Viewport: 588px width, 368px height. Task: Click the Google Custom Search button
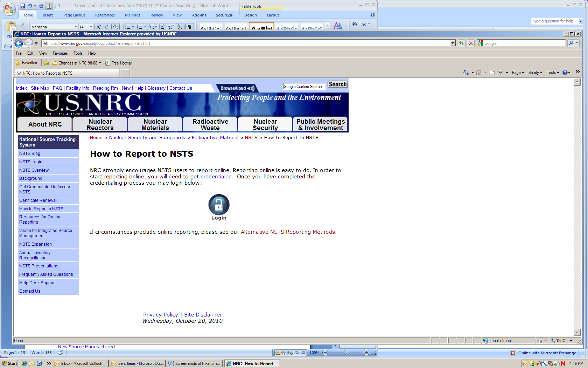pos(338,84)
